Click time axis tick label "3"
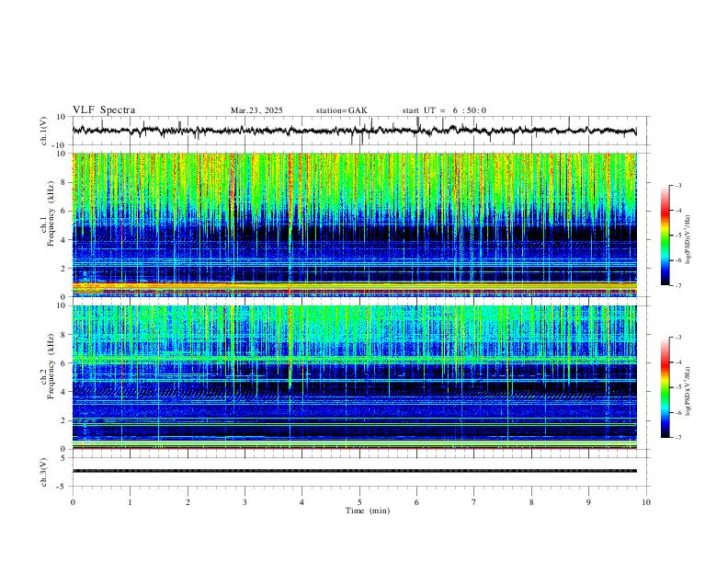 (245, 502)
